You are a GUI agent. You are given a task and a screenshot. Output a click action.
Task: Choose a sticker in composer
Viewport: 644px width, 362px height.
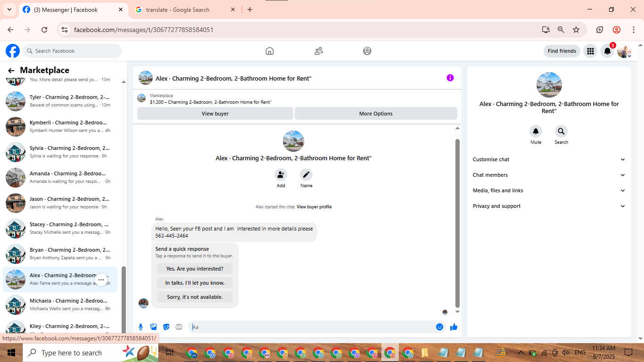click(166, 327)
